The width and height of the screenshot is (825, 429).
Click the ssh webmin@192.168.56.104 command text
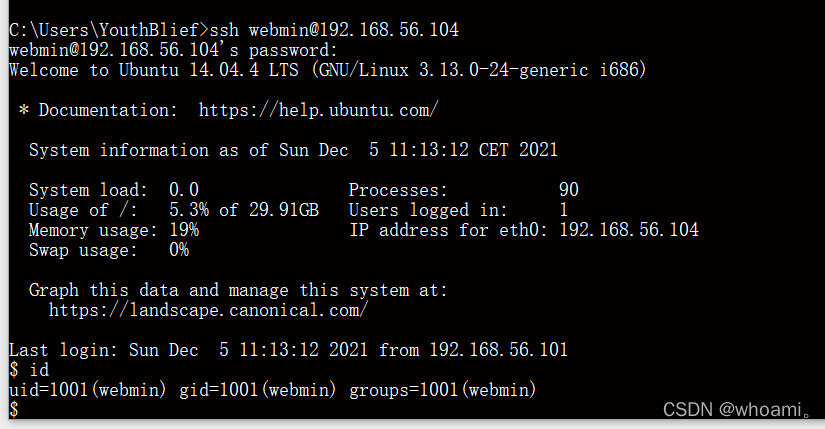tap(334, 30)
